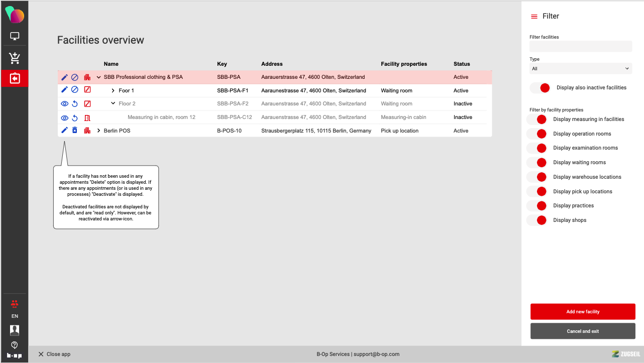644x363 pixels.
Task: Reactivate Floor 2 via arrow icon
Action: (x=74, y=104)
